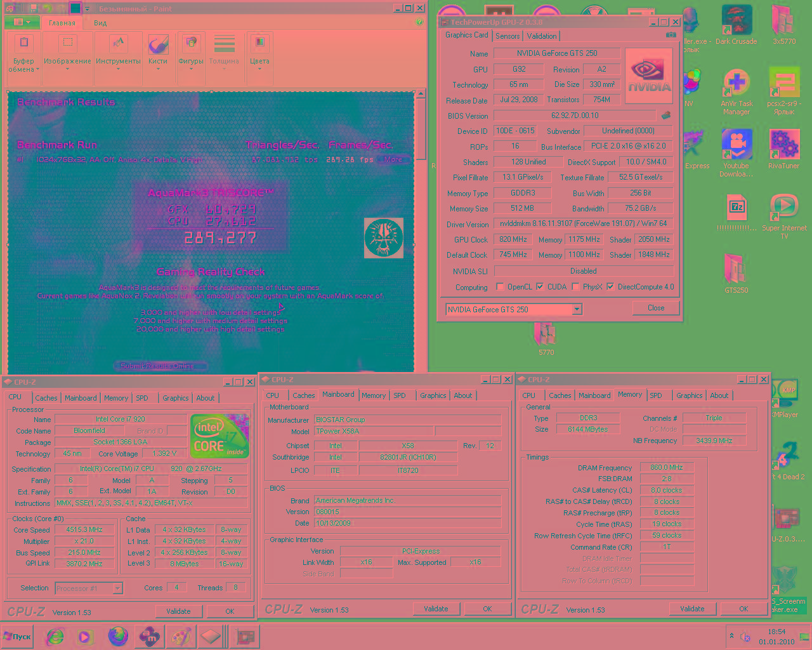Open the GPU-Z Validation tab
The width and height of the screenshot is (812, 650).
542,36
